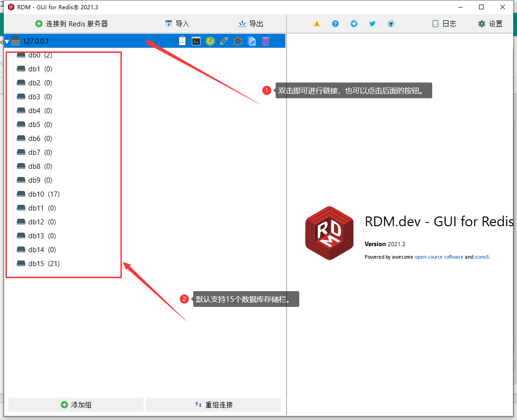Viewport: 517px width, 420px height.
Task: Open connection settings gear in server row
Action: click(238, 41)
